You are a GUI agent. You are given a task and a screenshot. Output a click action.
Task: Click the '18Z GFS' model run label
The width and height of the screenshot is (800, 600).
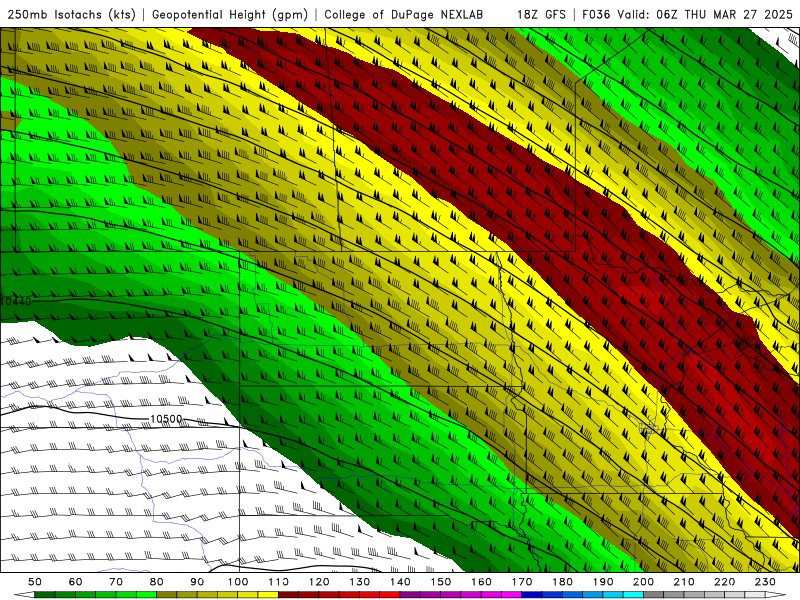click(x=541, y=14)
